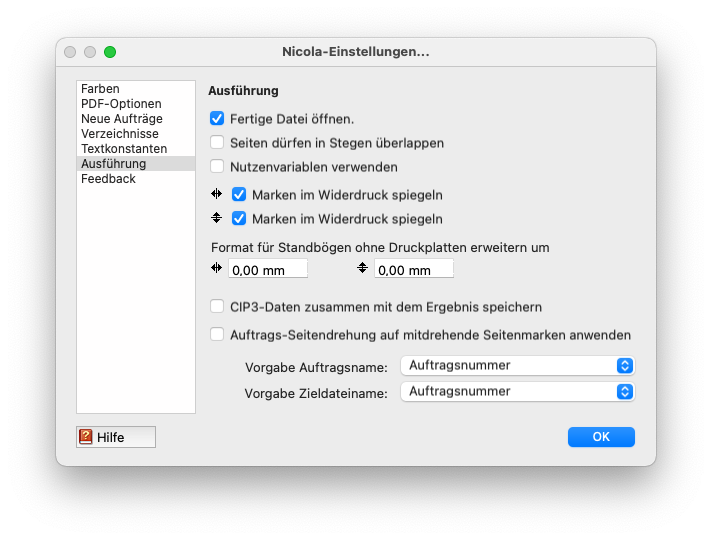The height and width of the screenshot is (540, 712).
Task: Uncheck Fertige Datei öffnen
Action: [x=217, y=119]
